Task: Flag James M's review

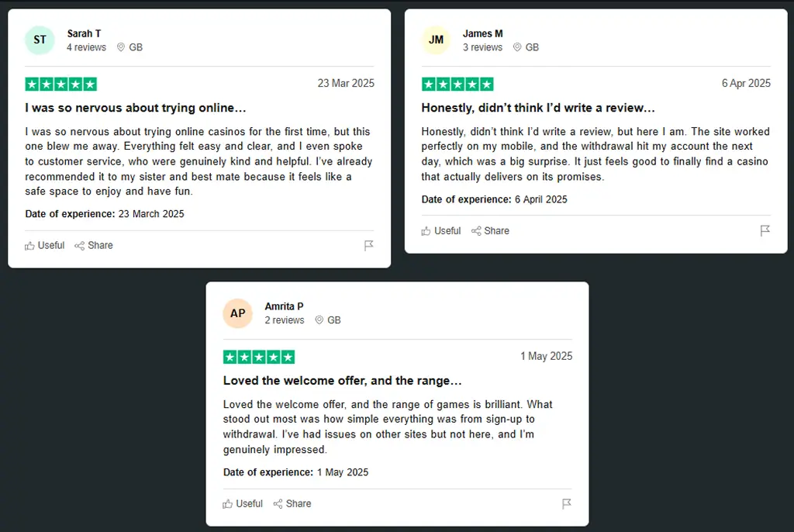Action: click(765, 231)
